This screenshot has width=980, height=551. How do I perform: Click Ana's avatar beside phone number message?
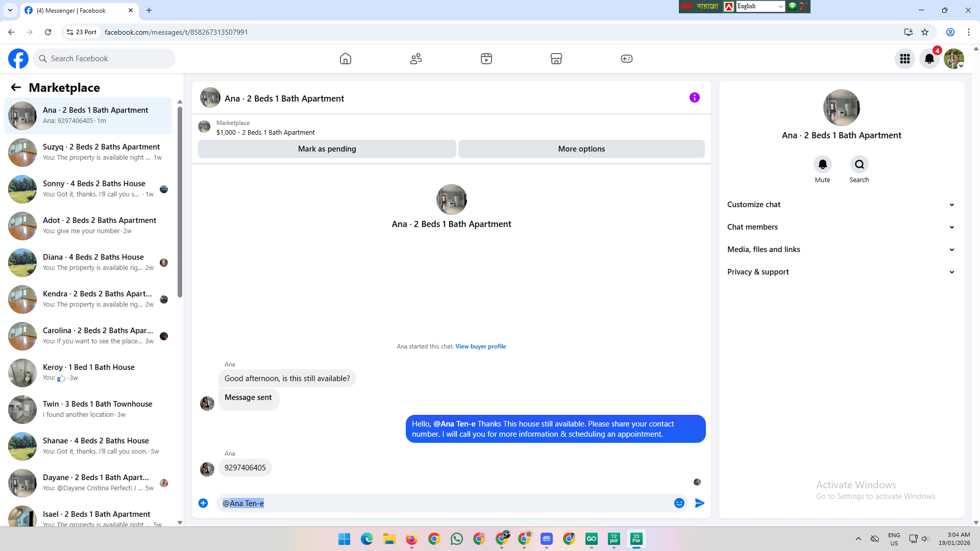207,469
